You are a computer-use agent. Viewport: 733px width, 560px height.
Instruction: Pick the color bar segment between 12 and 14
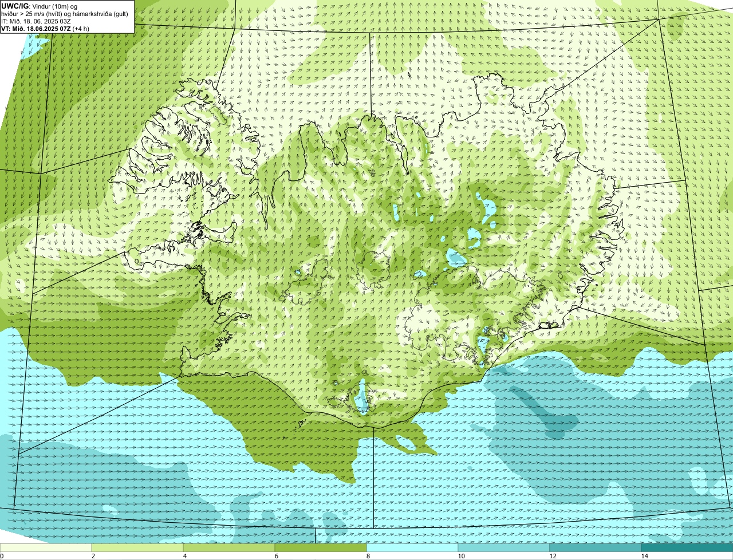coord(596,547)
